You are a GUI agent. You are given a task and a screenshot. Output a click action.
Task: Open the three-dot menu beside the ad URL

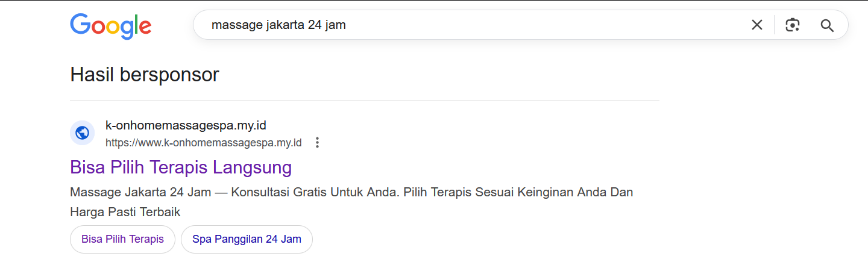click(x=318, y=143)
